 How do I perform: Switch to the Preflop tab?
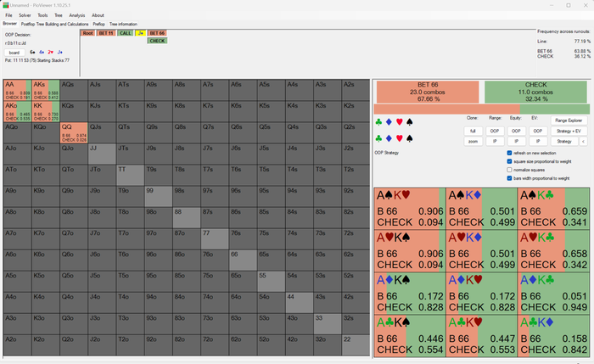pyautogui.click(x=99, y=24)
